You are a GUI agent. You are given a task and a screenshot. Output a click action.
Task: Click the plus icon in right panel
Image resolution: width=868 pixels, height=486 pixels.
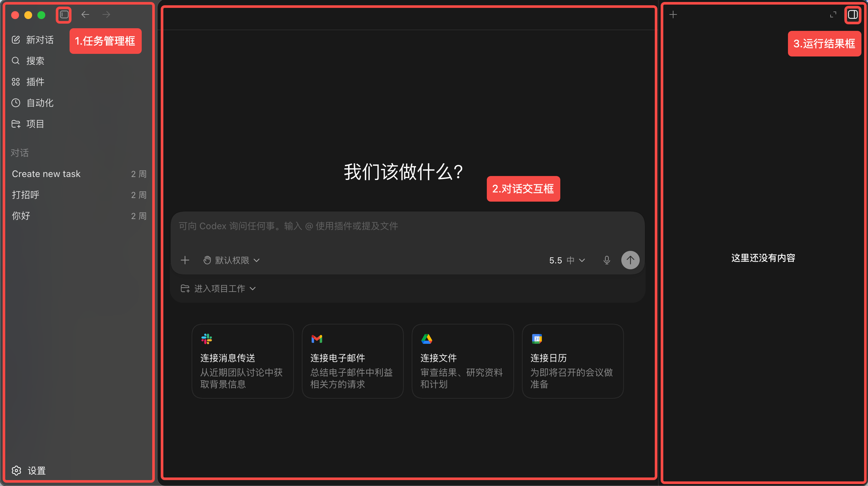(x=673, y=14)
